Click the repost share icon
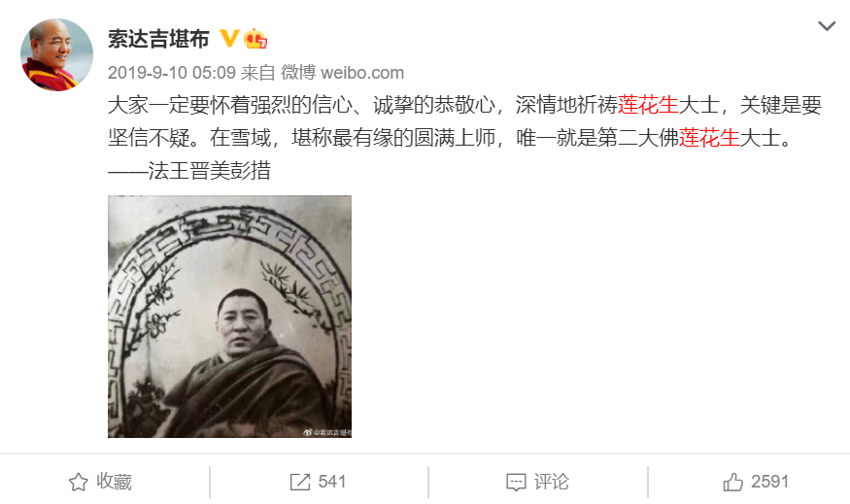Image resolution: width=850 pixels, height=504 pixels. click(x=300, y=482)
